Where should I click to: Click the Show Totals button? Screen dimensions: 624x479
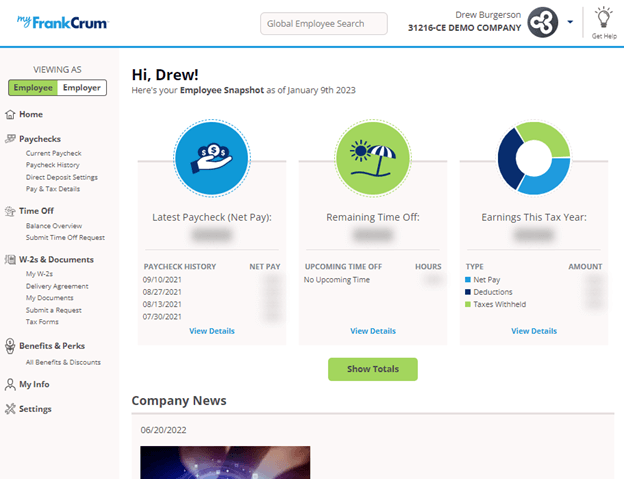pos(373,369)
